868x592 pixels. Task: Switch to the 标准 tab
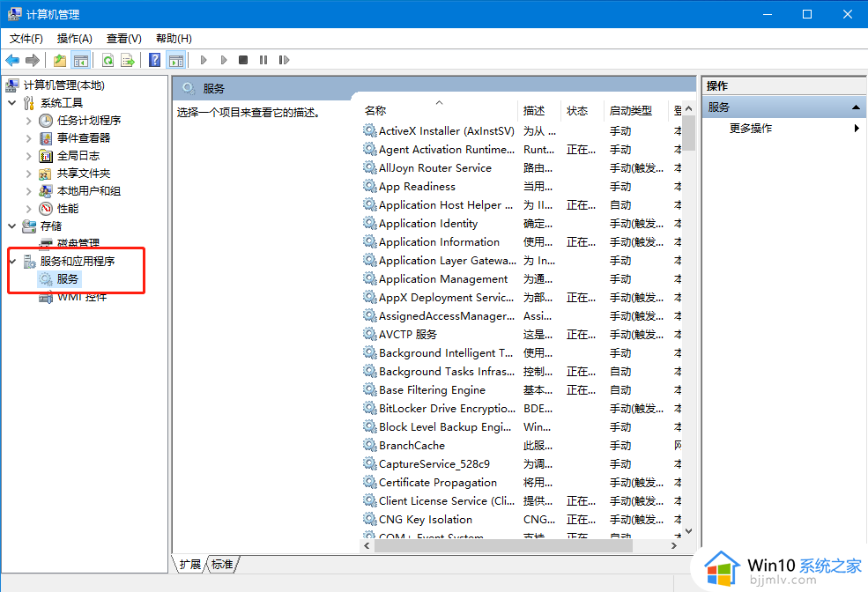click(222, 564)
